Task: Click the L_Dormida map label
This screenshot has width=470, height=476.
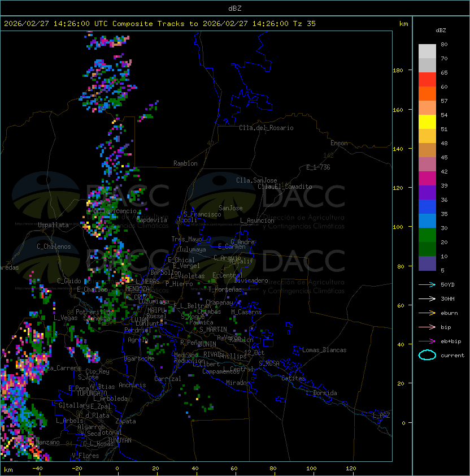Action: (321, 393)
